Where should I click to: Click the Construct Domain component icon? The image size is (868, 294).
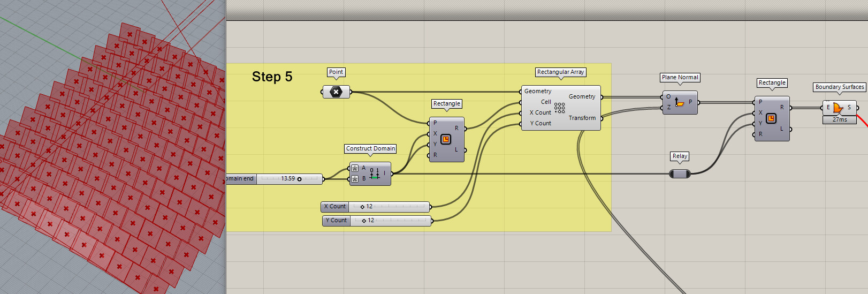(375, 174)
